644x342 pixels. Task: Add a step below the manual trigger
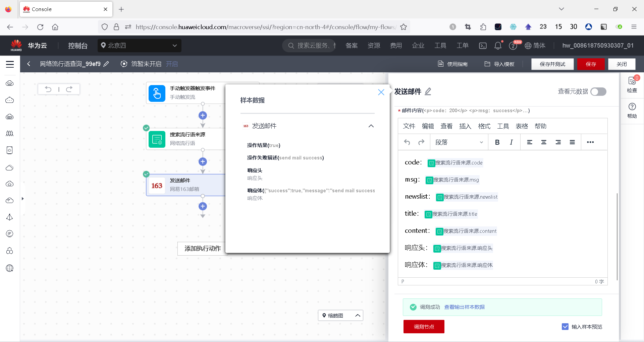pos(203,116)
